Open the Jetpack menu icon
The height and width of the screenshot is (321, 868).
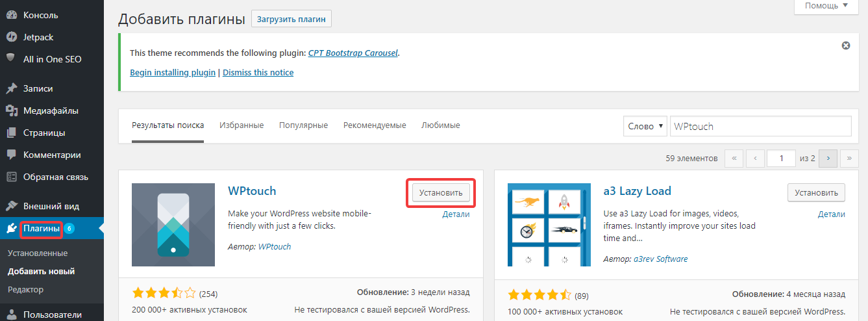tap(11, 37)
